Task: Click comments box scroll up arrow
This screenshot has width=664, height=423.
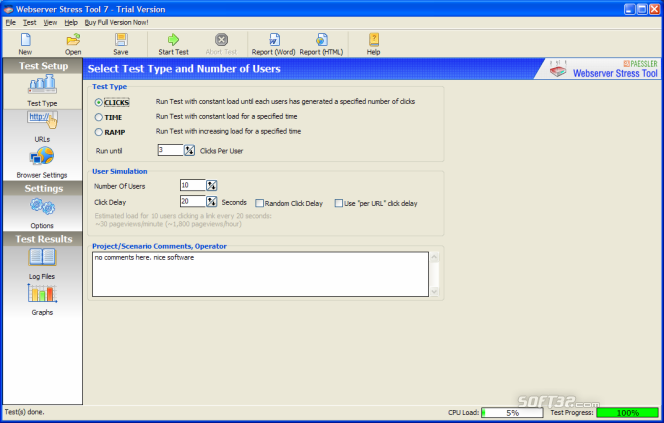Action: [434, 257]
